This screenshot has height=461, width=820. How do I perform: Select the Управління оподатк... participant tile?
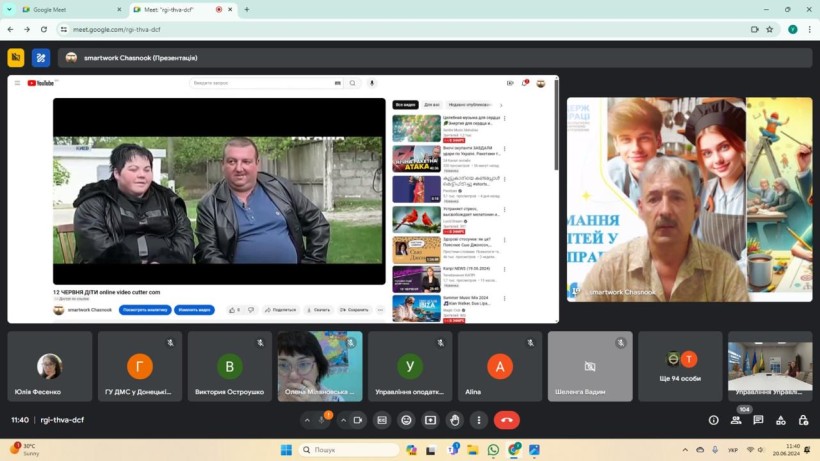[410, 366]
